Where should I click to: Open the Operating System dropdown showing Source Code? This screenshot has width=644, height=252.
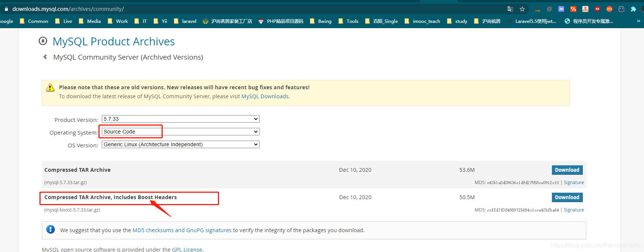(x=181, y=132)
